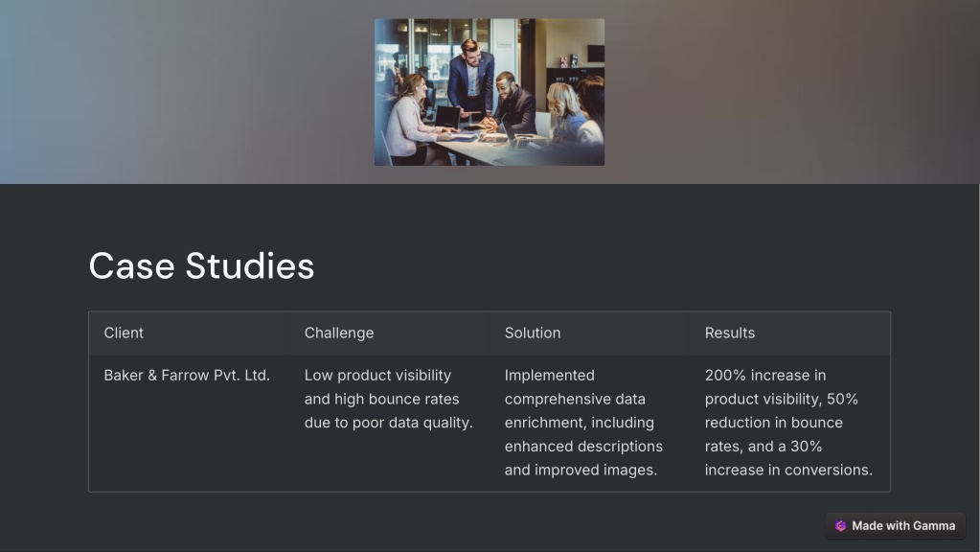Click the text 'due to poor data quality.'

tap(389, 423)
